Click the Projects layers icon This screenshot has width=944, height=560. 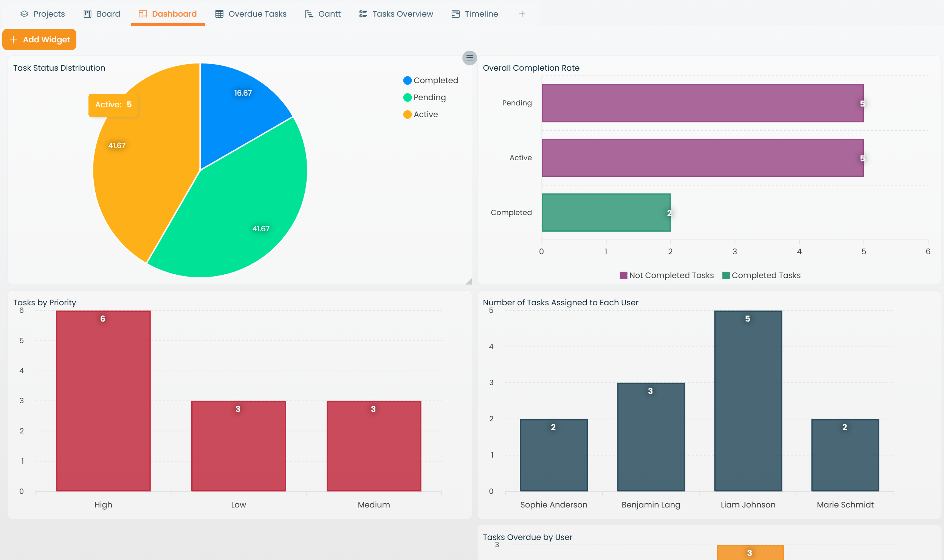point(25,14)
